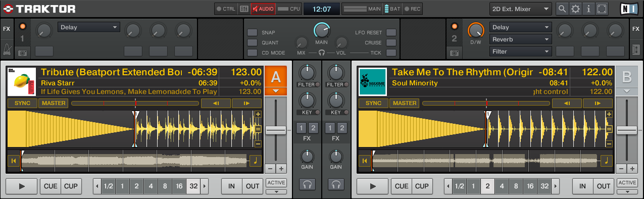The height and width of the screenshot is (199, 644).
Task: Set Deck B loop OUT point
Action: 604,186
